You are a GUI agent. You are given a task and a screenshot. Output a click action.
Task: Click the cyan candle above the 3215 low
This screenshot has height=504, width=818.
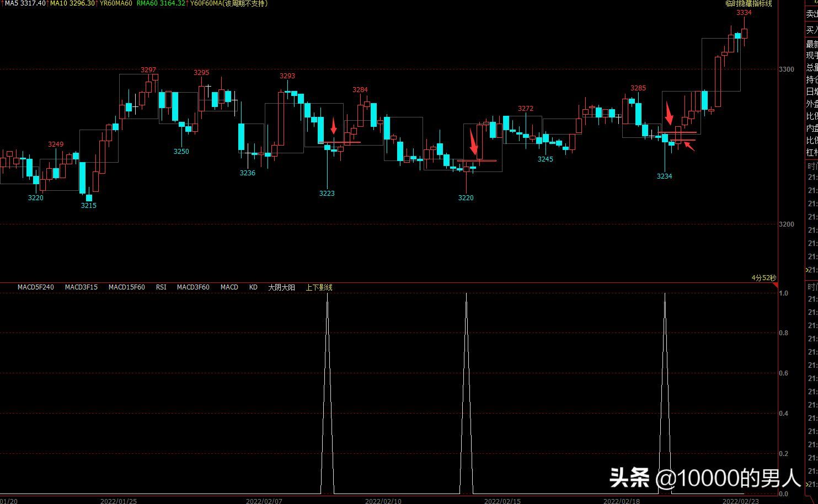point(89,197)
